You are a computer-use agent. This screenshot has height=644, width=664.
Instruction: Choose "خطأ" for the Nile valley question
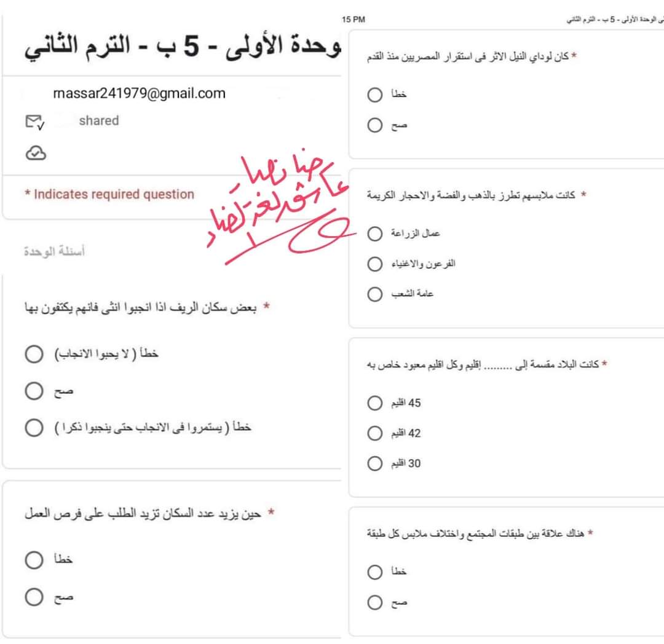coord(375,95)
